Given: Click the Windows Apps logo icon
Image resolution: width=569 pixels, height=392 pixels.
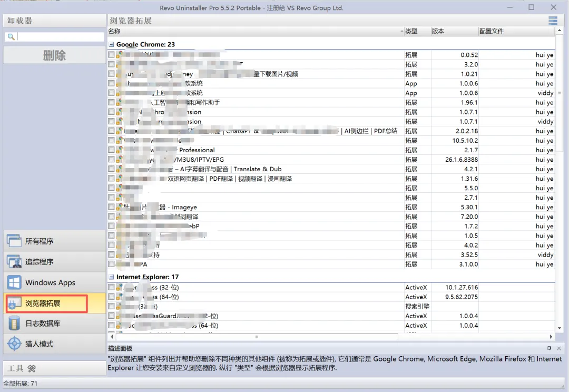Looking at the screenshot, I should (x=14, y=282).
